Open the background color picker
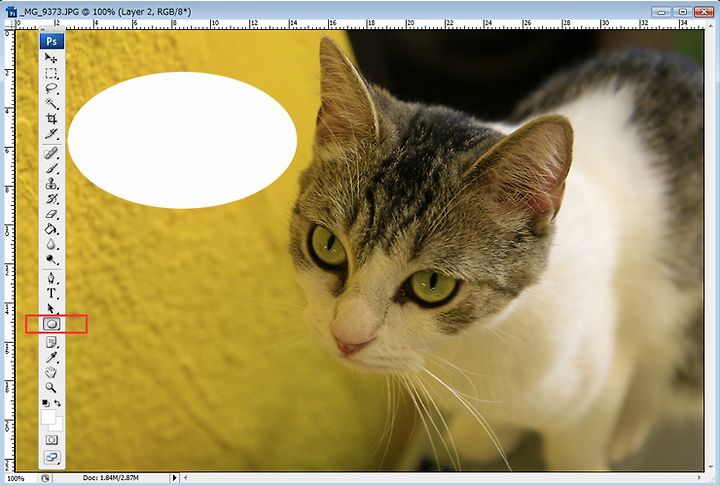The image size is (720, 486). tap(58, 425)
